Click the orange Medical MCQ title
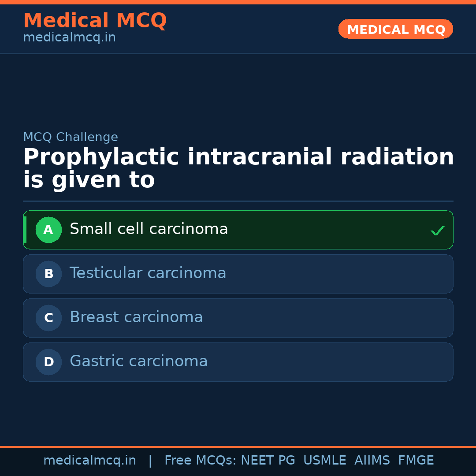The height and width of the screenshot is (476, 476). pyautogui.click(x=95, y=21)
